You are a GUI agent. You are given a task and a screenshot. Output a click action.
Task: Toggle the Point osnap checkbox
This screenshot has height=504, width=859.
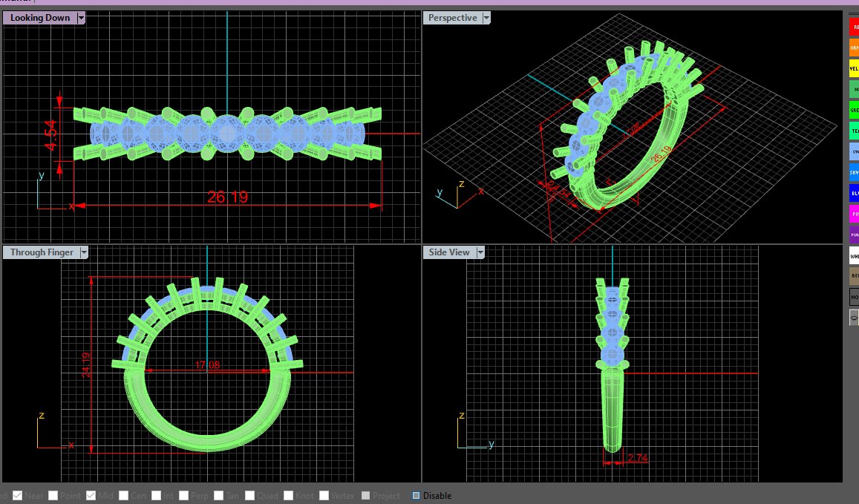(53, 495)
